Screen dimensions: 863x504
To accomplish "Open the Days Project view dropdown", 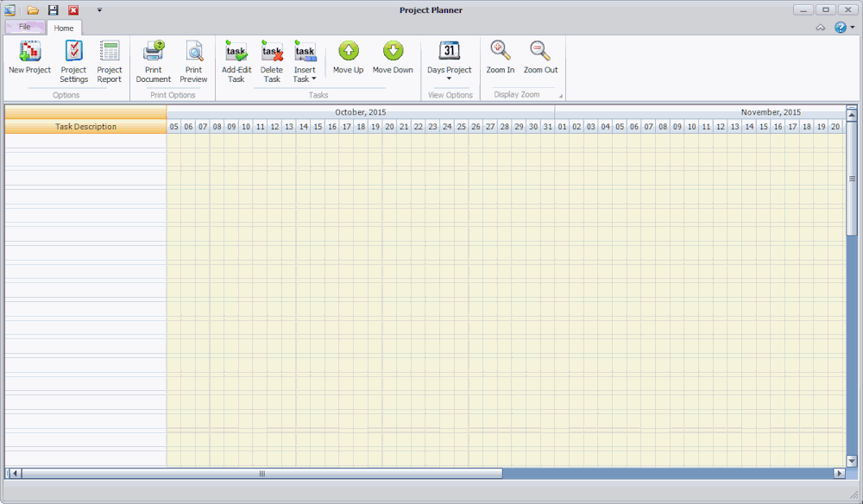I will click(x=449, y=79).
